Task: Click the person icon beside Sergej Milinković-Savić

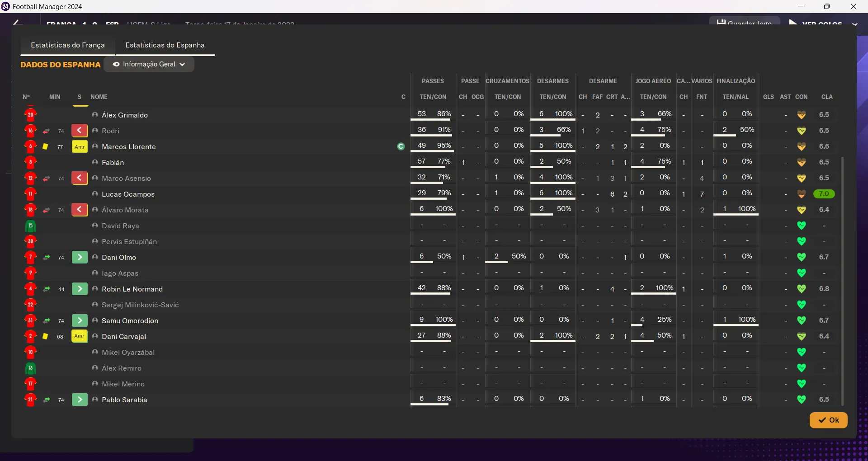Action: coord(95,305)
